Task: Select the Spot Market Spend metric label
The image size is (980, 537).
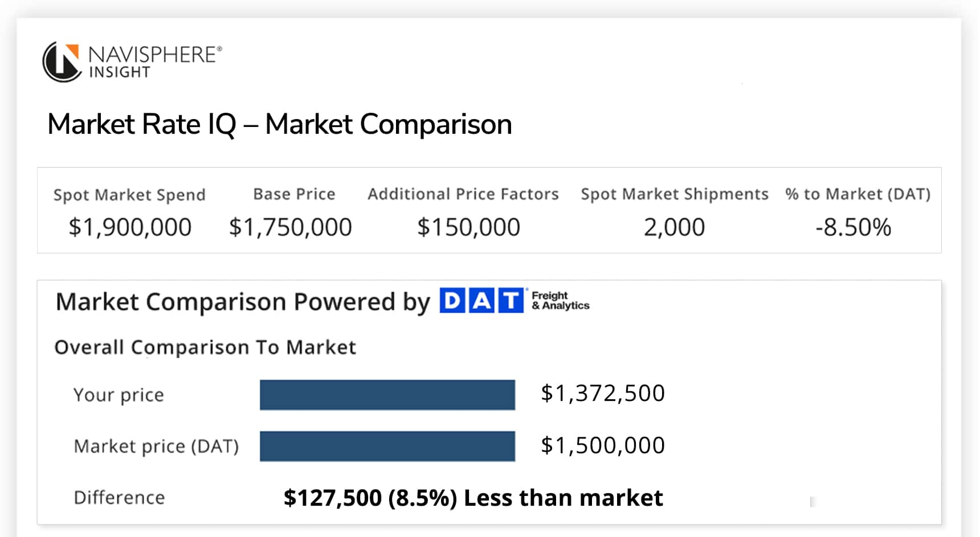Action: point(129,195)
